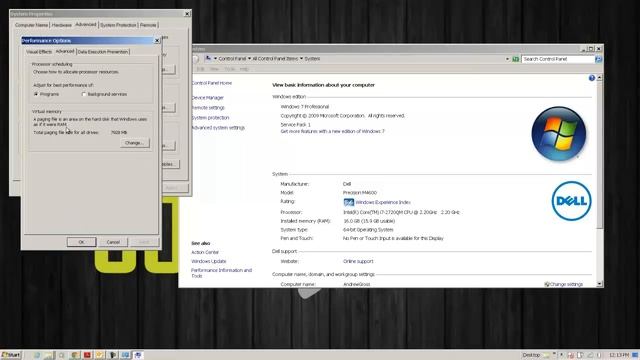
Task: Open the All Control Panel Items breadcrumb dropdown
Action: [x=302, y=59]
